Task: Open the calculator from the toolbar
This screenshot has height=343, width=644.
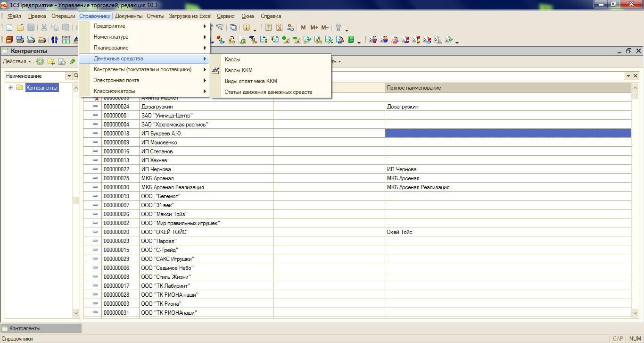Action: click(x=268, y=27)
